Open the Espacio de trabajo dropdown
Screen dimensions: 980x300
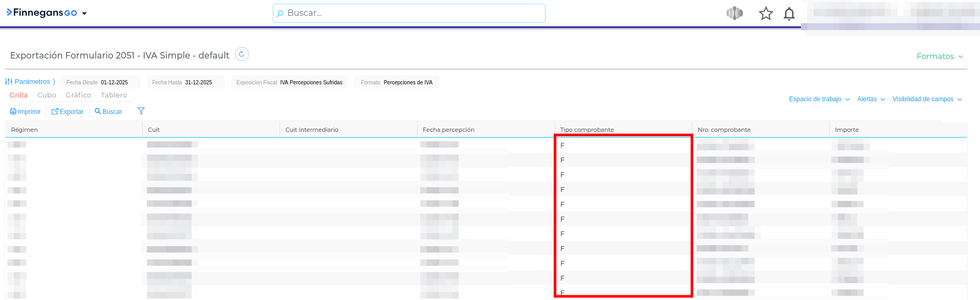coord(819,99)
